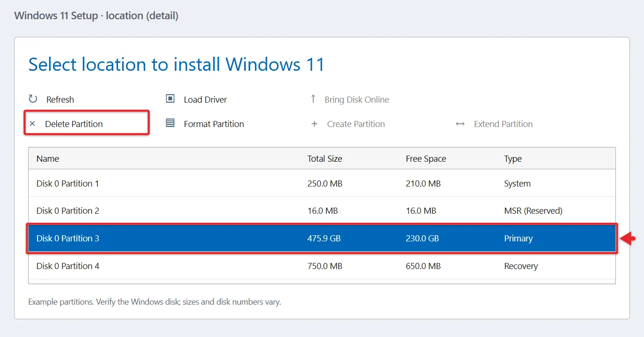Image resolution: width=644 pixels, height=337 pixels.
Task: Click the Create Partition plus icon
Action: click(314, 124)
